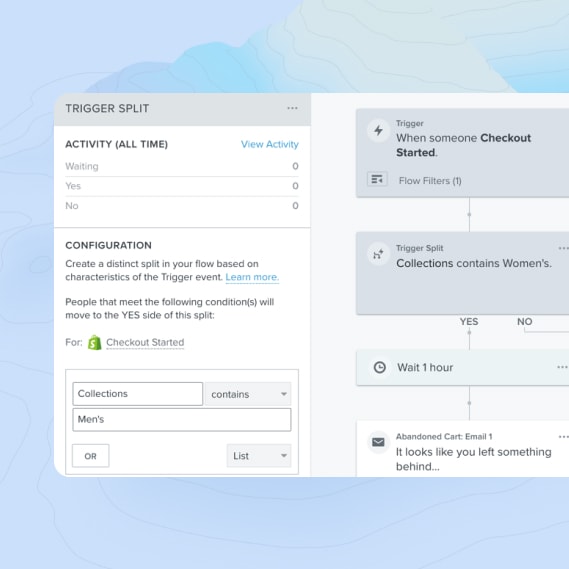Select 'Collections contains Women's.' split card

[x=463, y=273]
